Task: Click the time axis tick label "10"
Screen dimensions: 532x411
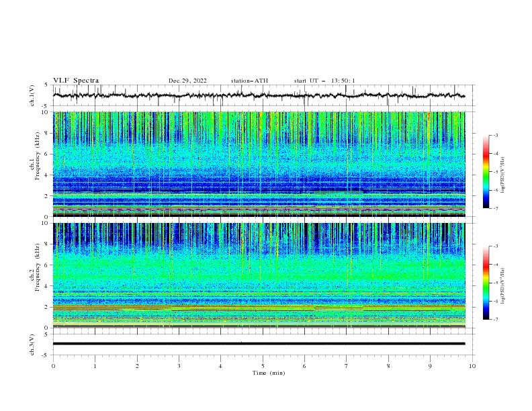Action: pos(472,366)
